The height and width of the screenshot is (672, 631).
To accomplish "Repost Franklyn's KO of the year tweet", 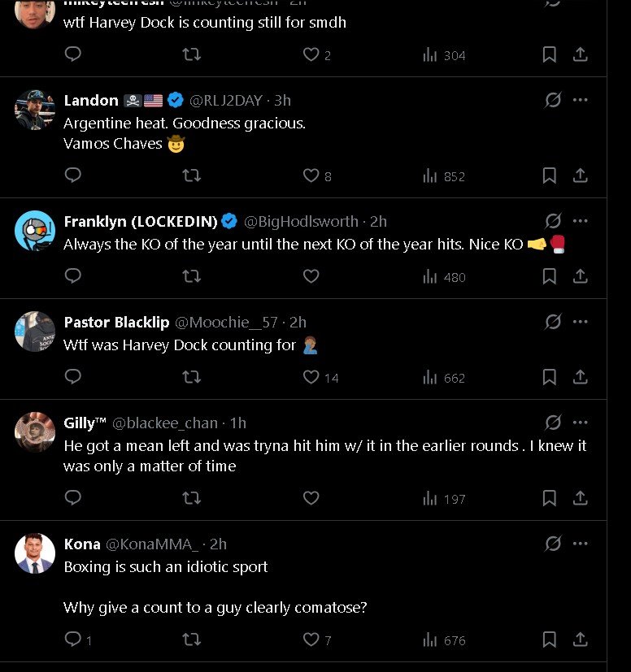I will (192, 276).
